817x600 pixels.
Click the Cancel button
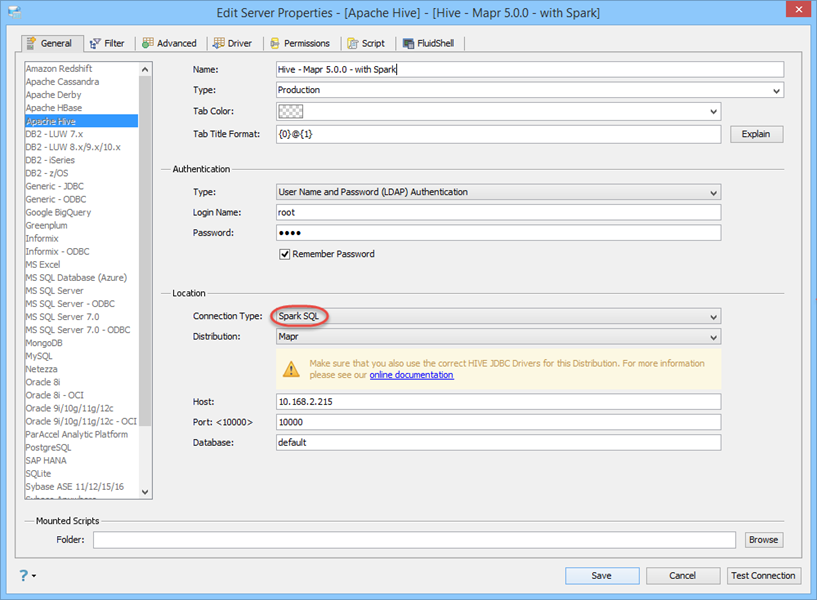[683, 576]
